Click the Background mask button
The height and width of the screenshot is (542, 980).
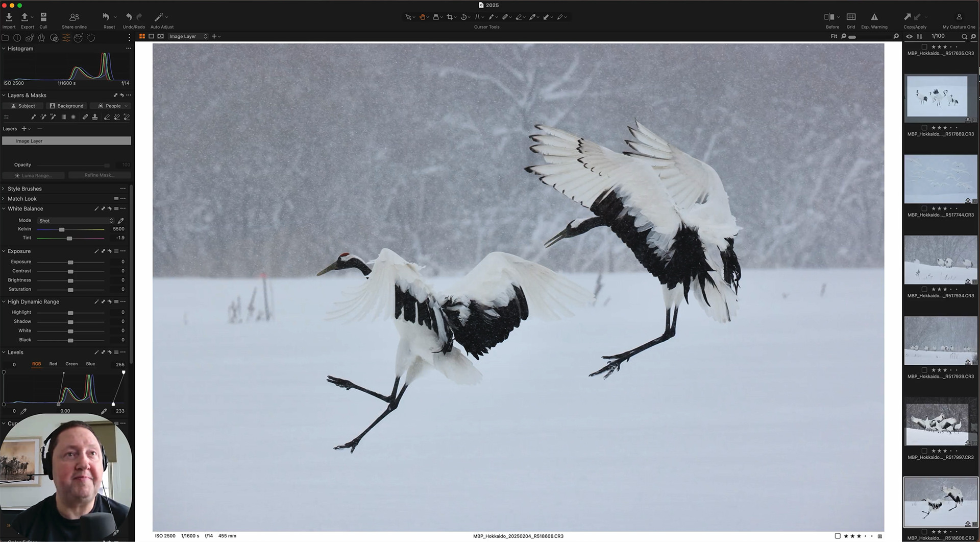click(x=66, y=106)
